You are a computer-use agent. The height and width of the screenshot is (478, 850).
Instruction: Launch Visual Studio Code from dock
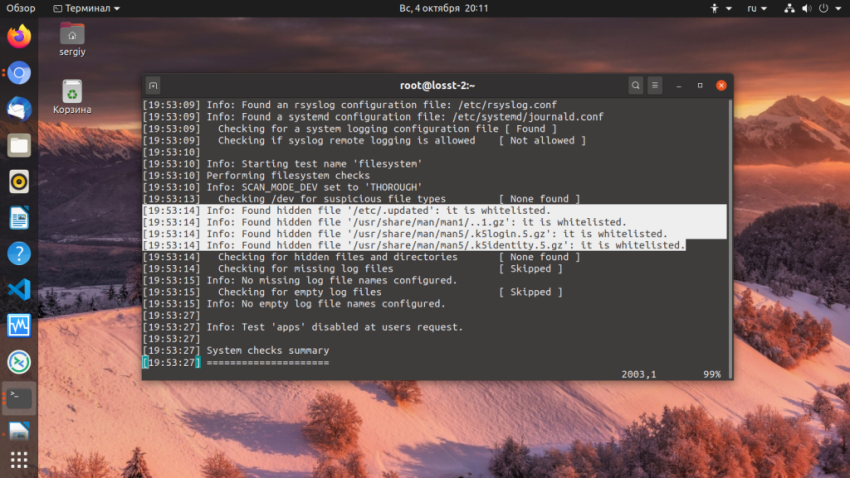click(19, 289)
